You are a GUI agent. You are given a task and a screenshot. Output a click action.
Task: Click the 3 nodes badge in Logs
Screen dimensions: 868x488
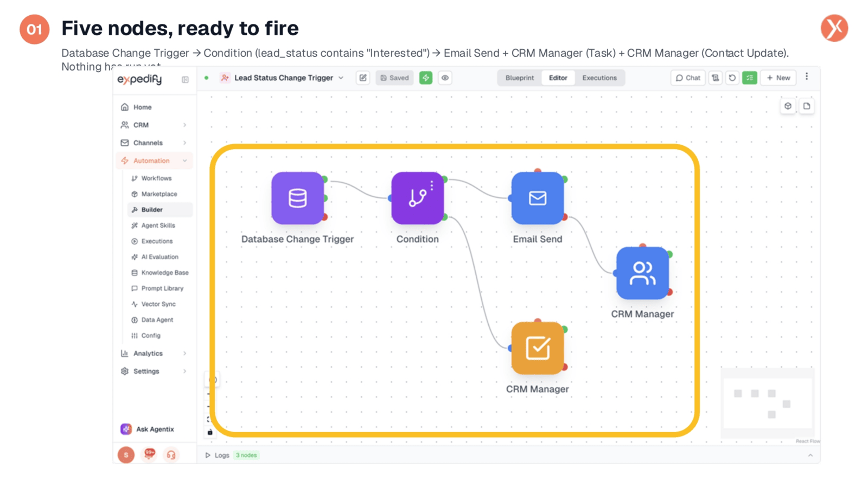coord(246,455)
